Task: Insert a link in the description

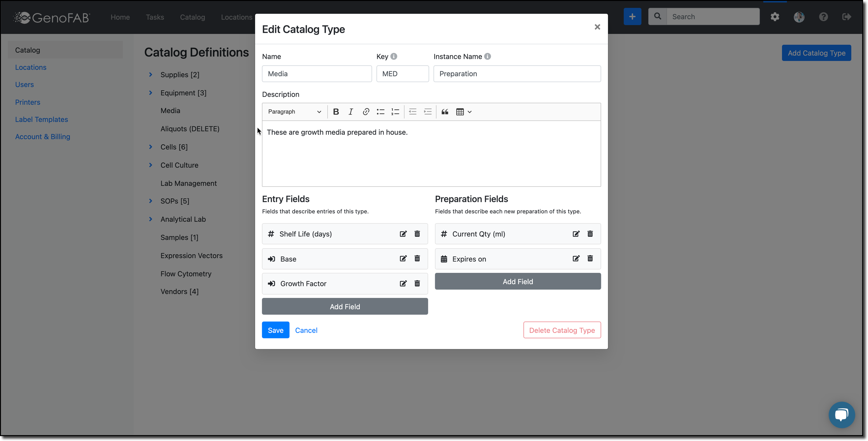Action: (366, 111)
